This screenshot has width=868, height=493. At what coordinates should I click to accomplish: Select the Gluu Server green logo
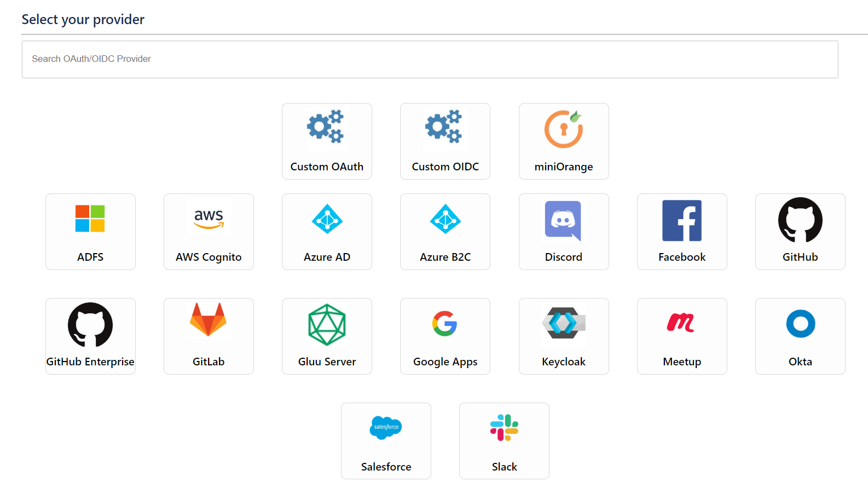coord(327,325)
